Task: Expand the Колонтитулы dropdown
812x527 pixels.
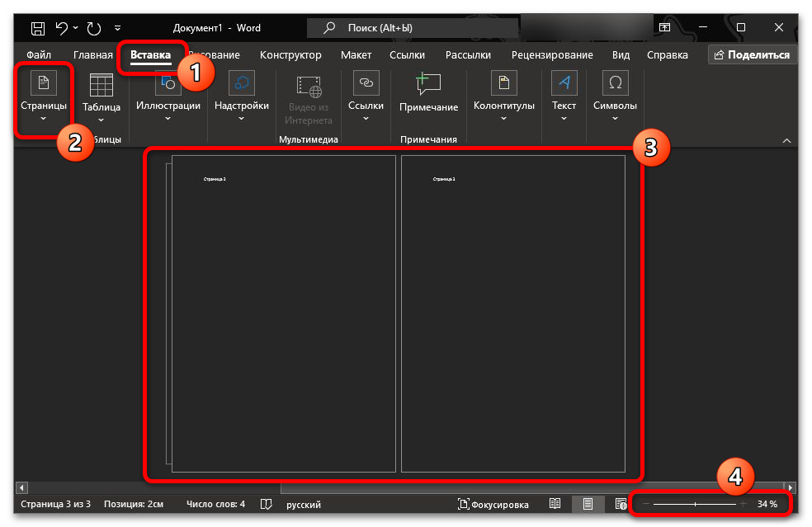Action: click(x=503, y=118)
